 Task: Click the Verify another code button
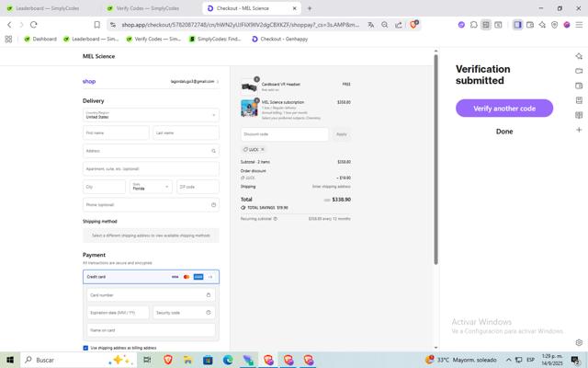[x=504, y=109]
